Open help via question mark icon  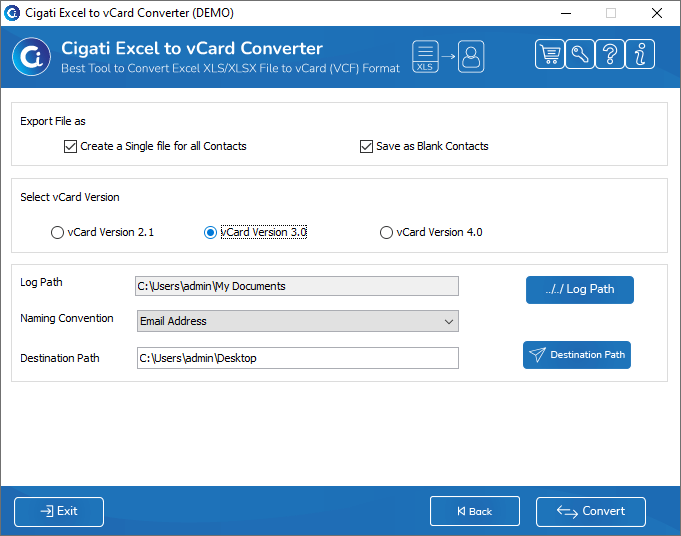click(610, 54)
